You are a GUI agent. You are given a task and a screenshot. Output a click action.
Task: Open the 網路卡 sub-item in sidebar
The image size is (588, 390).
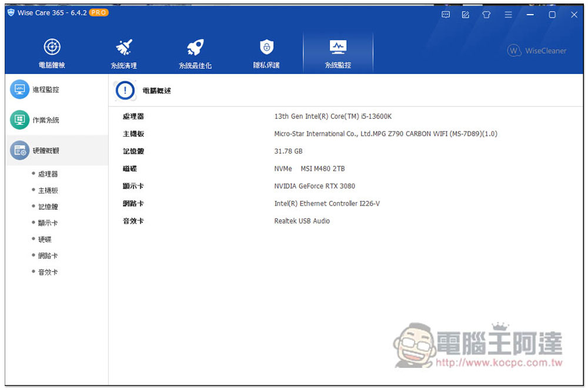pos(48,256)
